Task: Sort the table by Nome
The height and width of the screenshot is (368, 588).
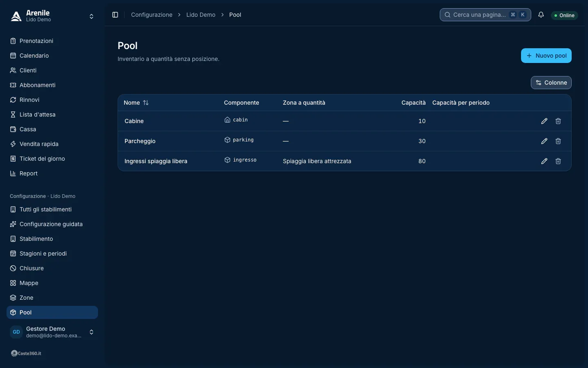Action: (136, 103)
